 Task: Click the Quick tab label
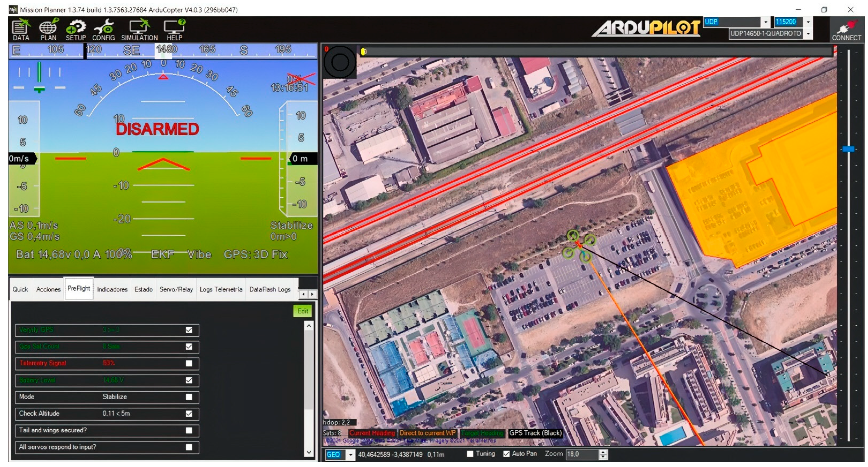coord(20,289)
